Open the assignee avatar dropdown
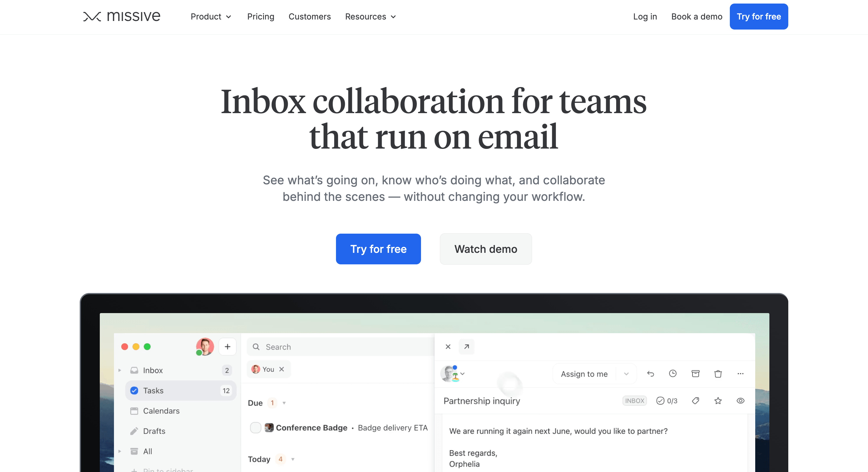This screenshot has height=472, width=868. pos(453,374)
